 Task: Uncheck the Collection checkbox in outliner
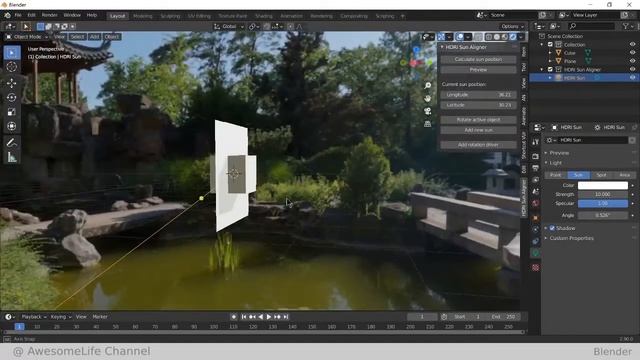click(x=550, y=44)
